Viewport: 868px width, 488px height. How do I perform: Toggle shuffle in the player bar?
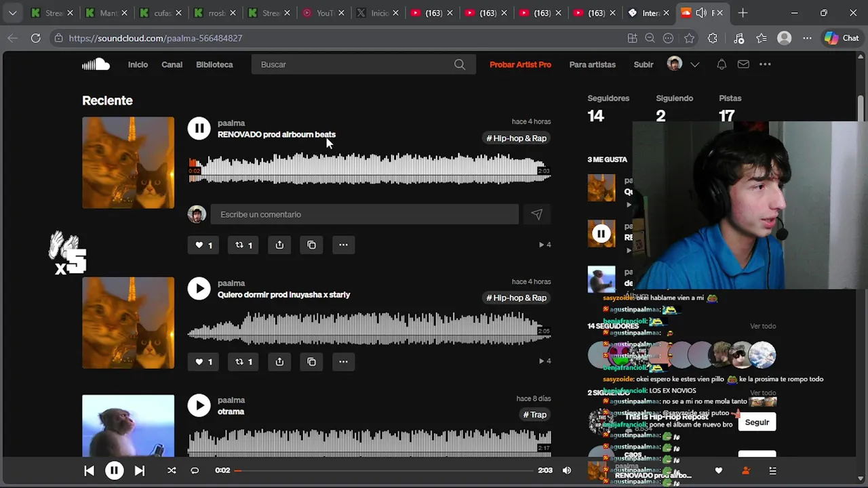[x=172, y=470]
